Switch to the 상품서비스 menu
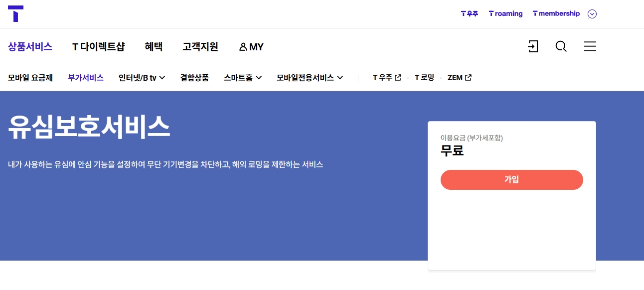 30,47
